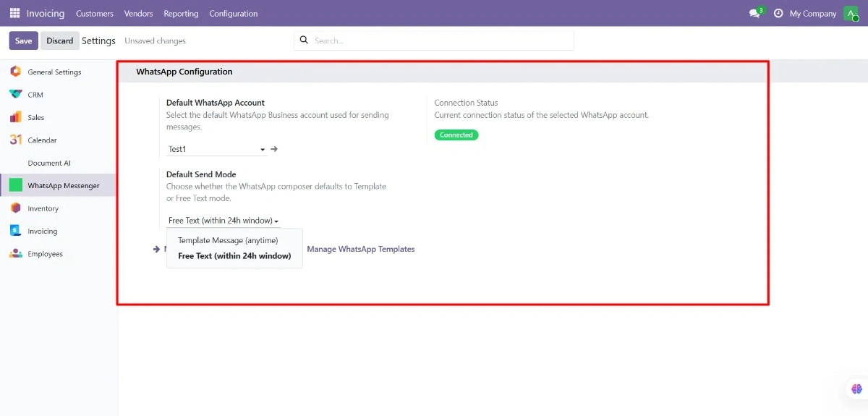Open the Vendors menu

(138, 13)
